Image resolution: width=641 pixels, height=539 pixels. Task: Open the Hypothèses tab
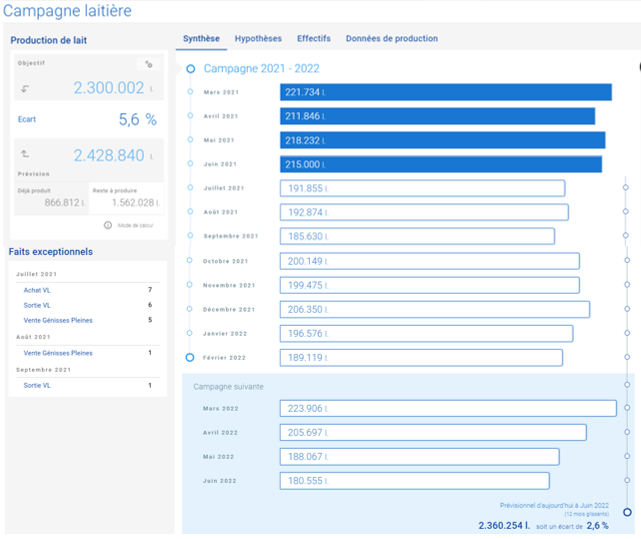258,38
